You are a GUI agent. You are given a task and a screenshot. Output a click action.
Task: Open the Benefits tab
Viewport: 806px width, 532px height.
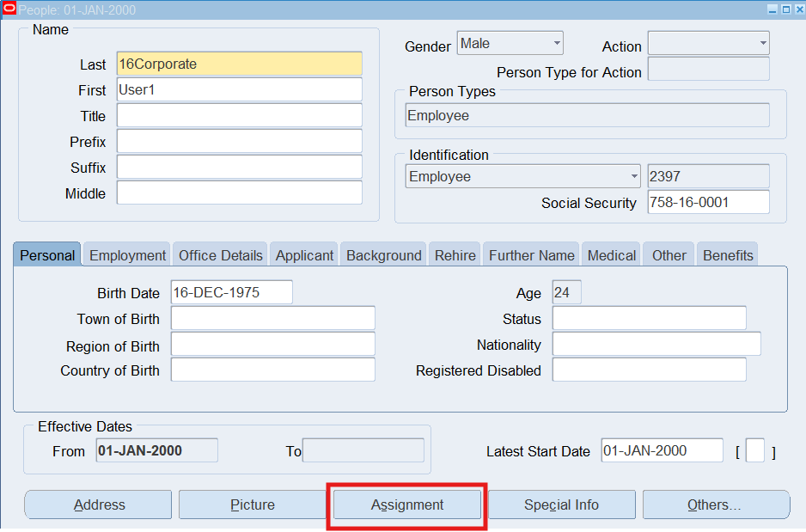727,255
